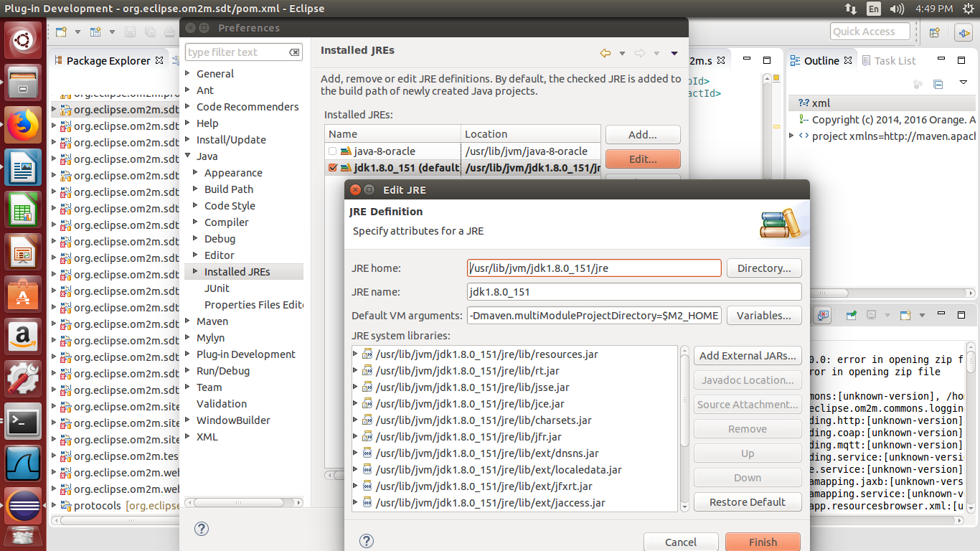Select JUnit in preferences tree
This screenshot has height=551, width=980.
tap(217, 288)
